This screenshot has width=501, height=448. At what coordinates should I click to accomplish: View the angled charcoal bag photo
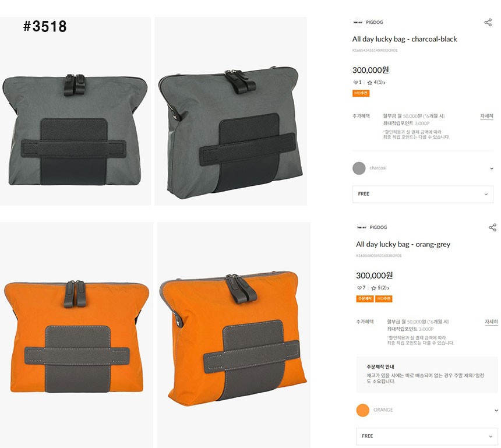click(231, 111)
